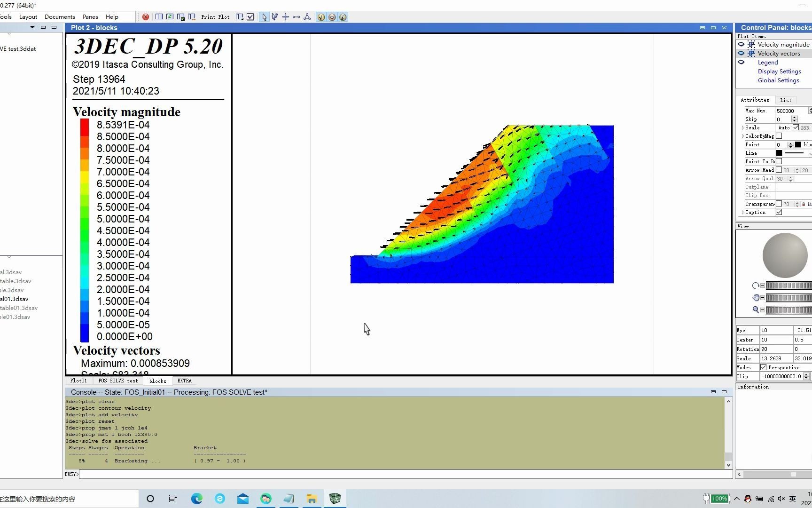Open the left pane dropdown arrow
Viewport: 812px width, 508px height.
tap(32, 27)
